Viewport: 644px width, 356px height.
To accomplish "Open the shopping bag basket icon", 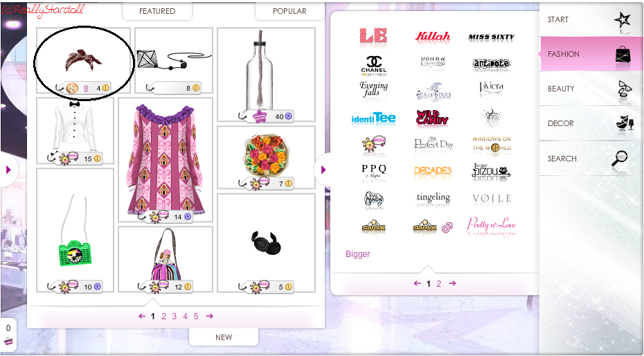I will (8, 341).
